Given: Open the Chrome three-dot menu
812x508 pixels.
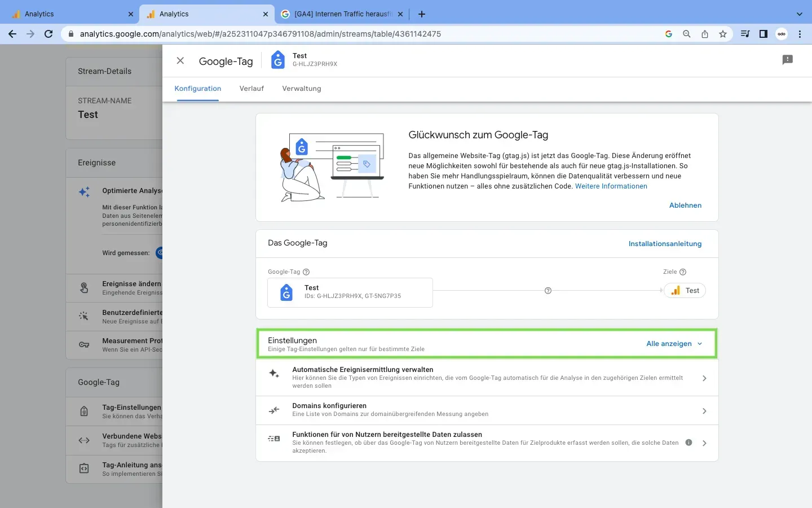Looking at the screenshot, I should (x=800, y=34).
